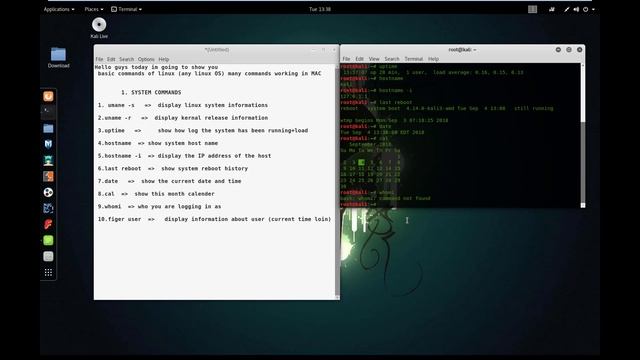Open the Terminal app menu in top bar
This screenshot has height=360, width=640.
(x=127, y=9)
